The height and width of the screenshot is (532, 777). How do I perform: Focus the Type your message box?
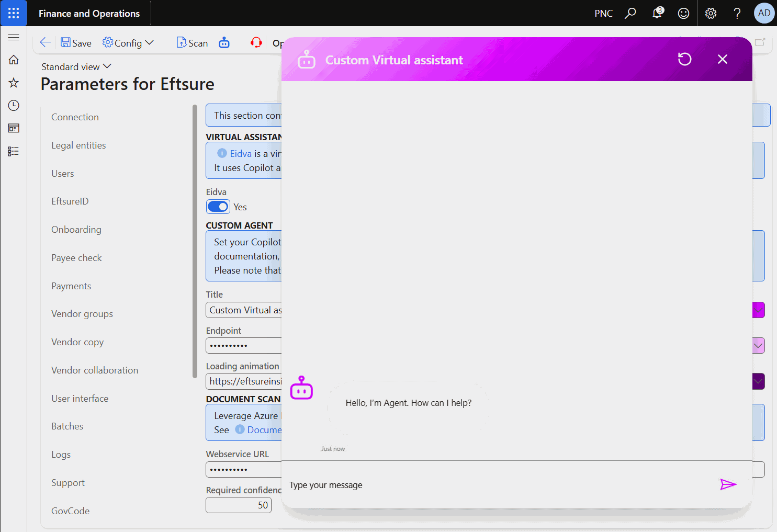pos(500,485)
